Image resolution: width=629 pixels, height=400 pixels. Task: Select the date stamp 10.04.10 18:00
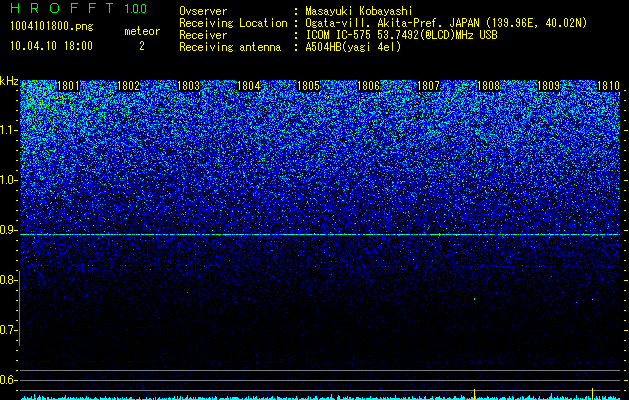pyautogui.click(x=51, y=46)
